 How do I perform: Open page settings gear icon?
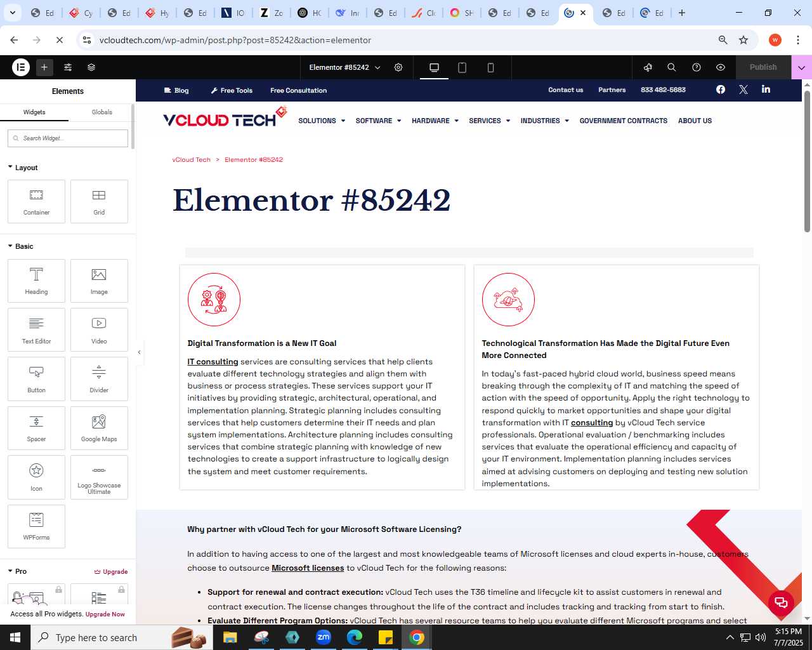(x=398, y=67)
